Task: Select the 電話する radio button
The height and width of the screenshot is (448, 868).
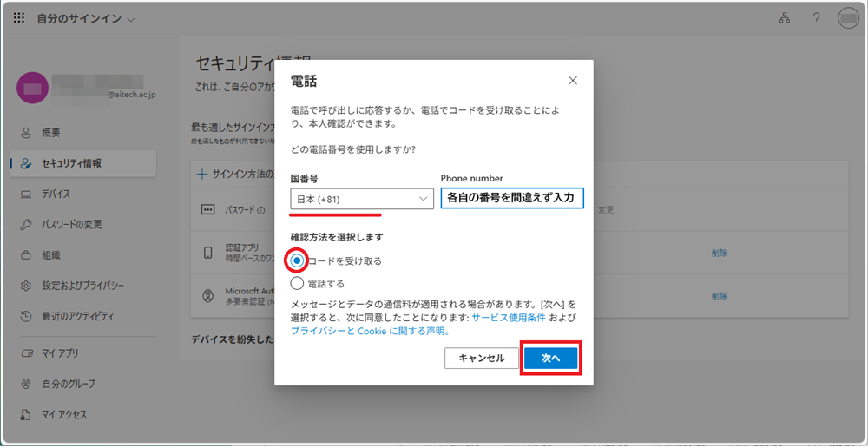Action: pyautogui.click(x=298, y=283)
